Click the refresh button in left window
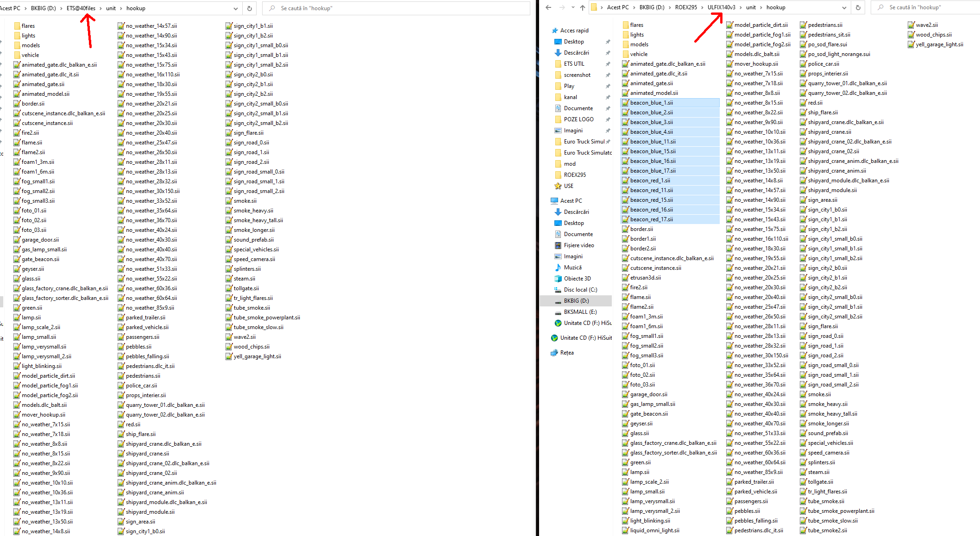The image size is (980, 536). pyautogui.click(x=249, y=8)
